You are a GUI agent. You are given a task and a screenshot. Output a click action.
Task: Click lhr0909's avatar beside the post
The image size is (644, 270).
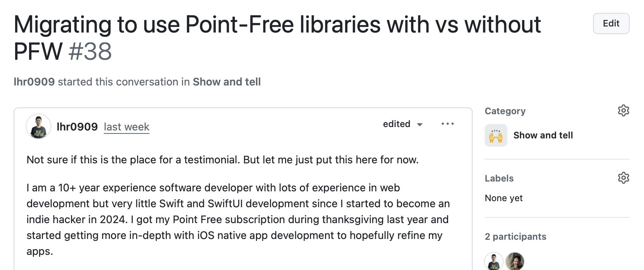click(39, 126)
